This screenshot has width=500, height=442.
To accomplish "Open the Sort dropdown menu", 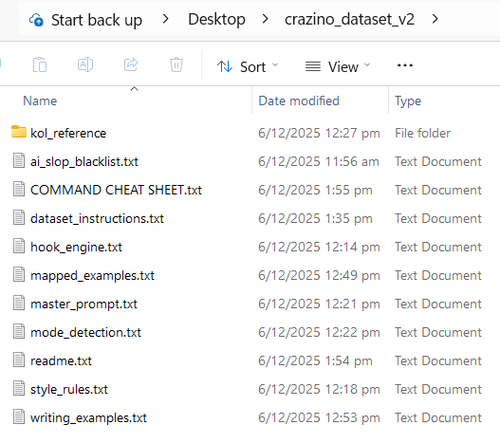I will tap(247, 67).
